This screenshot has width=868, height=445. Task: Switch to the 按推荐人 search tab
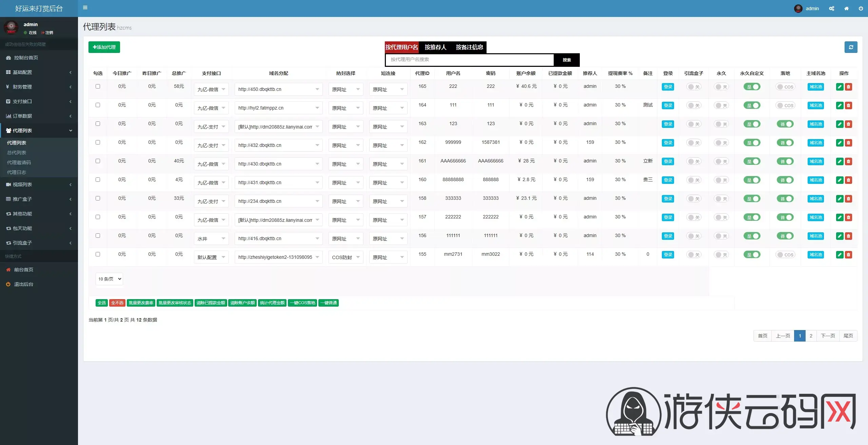[435, 47]
